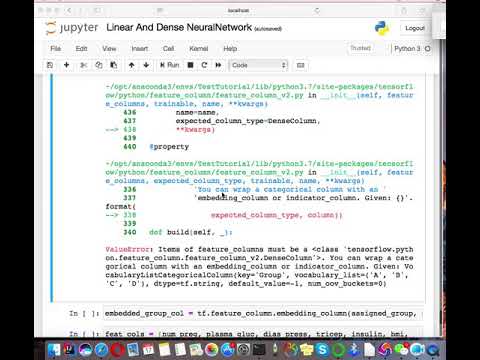Open System Preferences gear in the dock
This screenshot has height=360, width=480.
click(244, 350)
